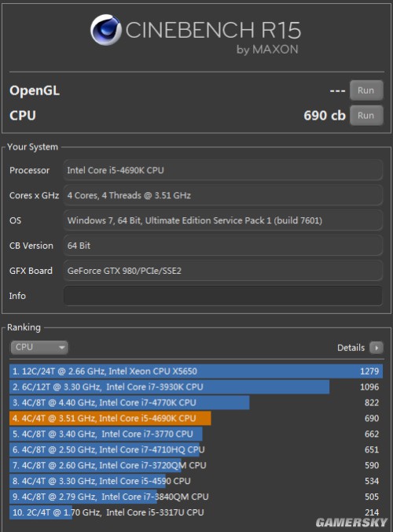This screenshot has height=532, width=393.
Task: Click the Info text field
Action: click(223, 296)
